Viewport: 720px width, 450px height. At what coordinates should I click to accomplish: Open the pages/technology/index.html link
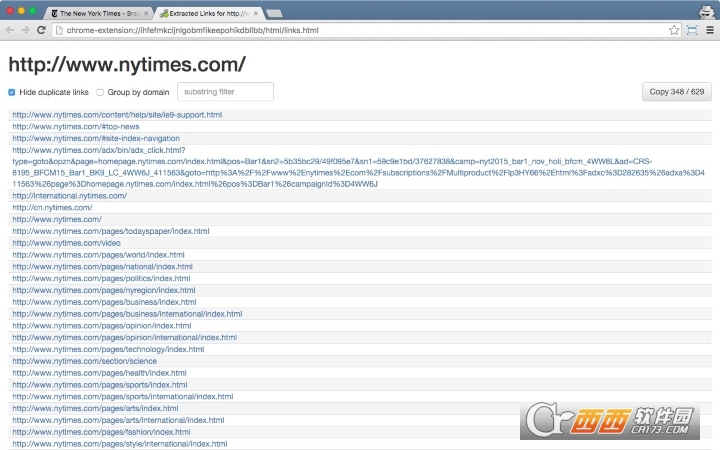108,349
